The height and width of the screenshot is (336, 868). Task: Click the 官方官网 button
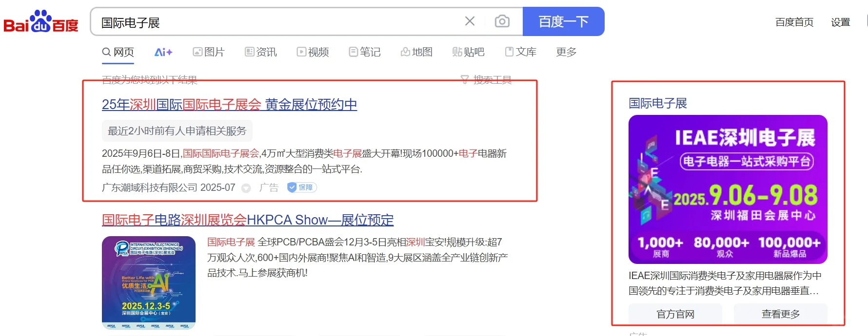click(x=675, y=314)
